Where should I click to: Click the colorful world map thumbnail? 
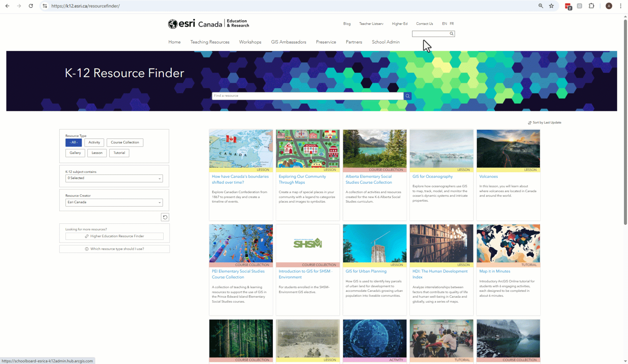(x=508, y=243)
